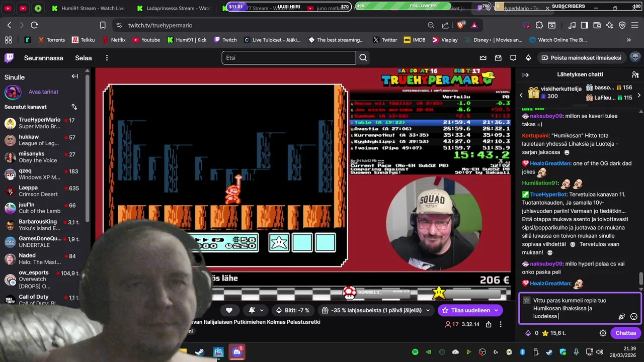Open the Twitch notifications inbox icon

pyautogui.click(x=498, y=58)
